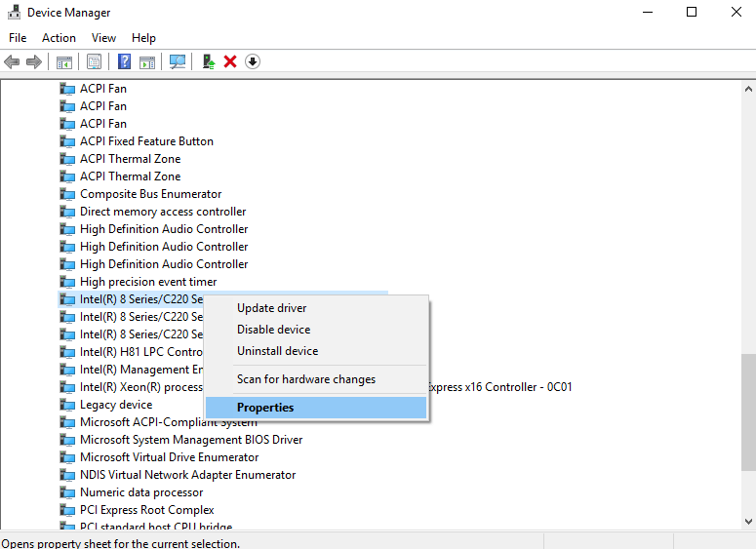Select Properties in the context menu
Image resolution: width=756 pixels, height=549 pixels.
pyautogui.click(x=265, y=408)
